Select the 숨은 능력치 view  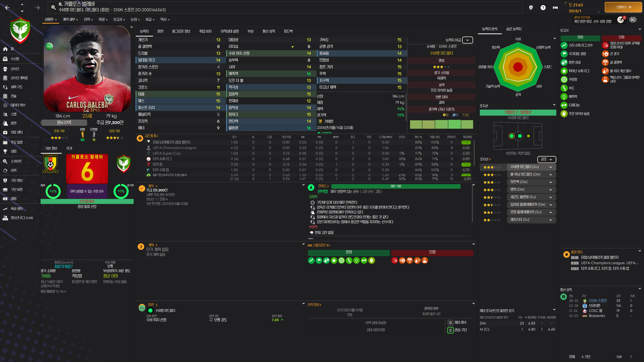pos(514,29)
